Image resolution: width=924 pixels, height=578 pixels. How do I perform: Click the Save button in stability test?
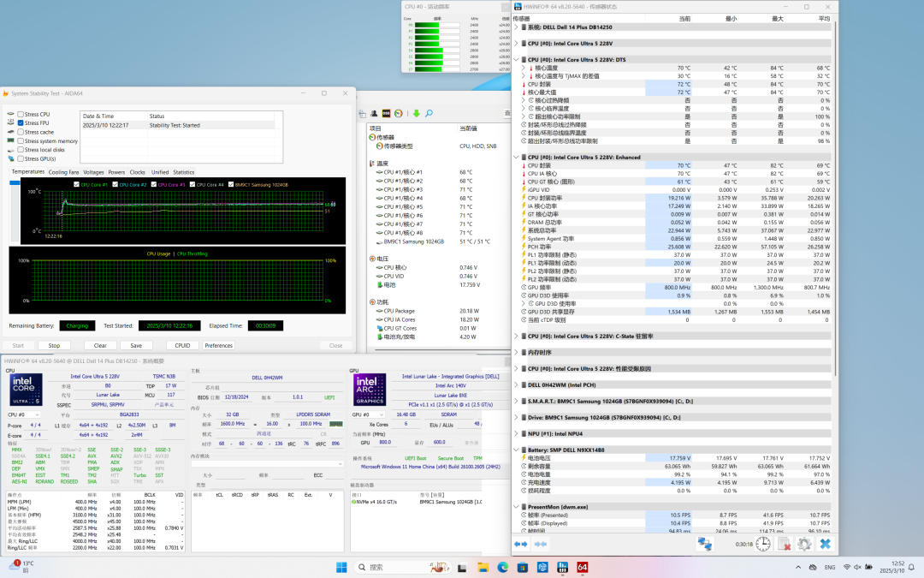click(x=136, y=346)
